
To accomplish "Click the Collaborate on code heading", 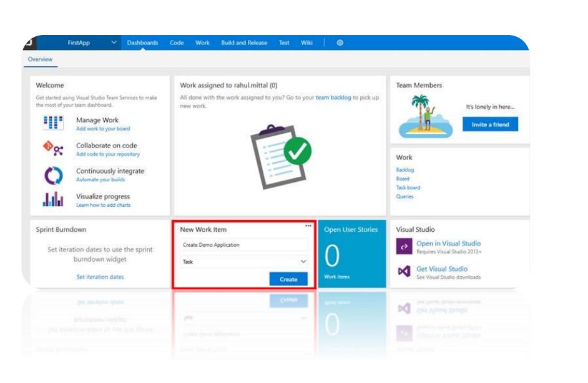I will 107,146.
